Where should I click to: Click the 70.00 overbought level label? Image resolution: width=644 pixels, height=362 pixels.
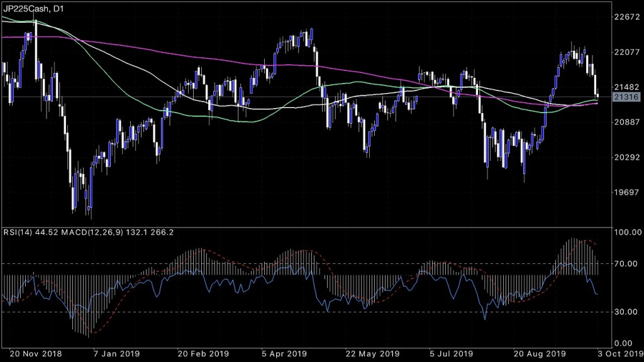628,265
